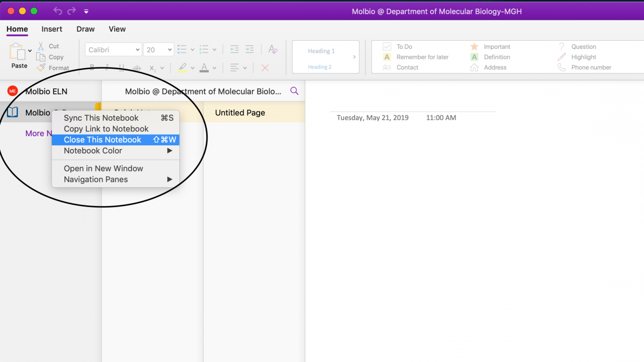Click the paragraph alignment icon

click(x=234, y=68)
